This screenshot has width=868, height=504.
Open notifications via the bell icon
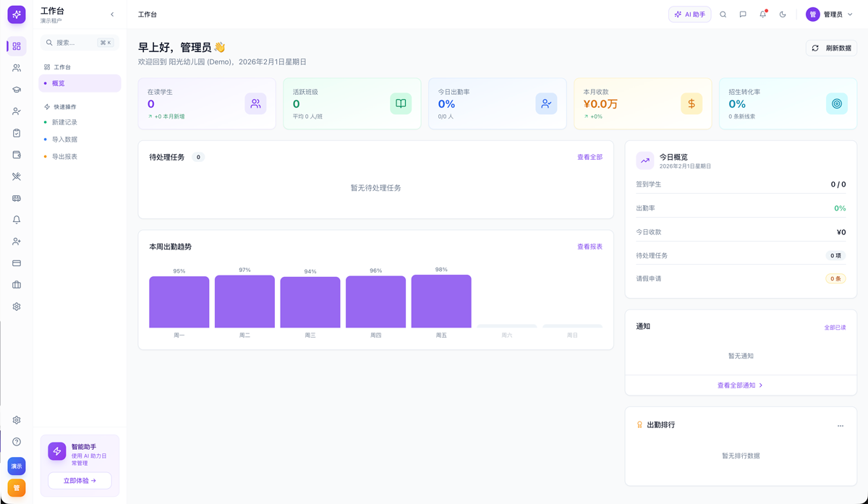[762, 14]
